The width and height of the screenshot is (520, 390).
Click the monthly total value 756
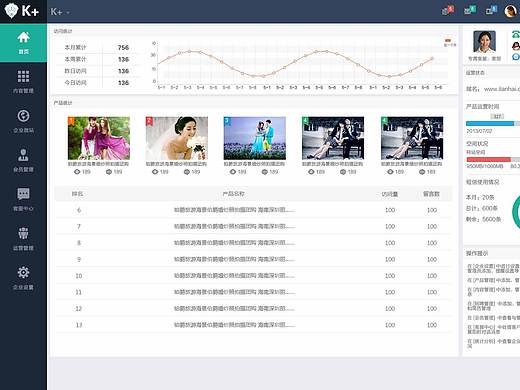click(x=123, y=48)
